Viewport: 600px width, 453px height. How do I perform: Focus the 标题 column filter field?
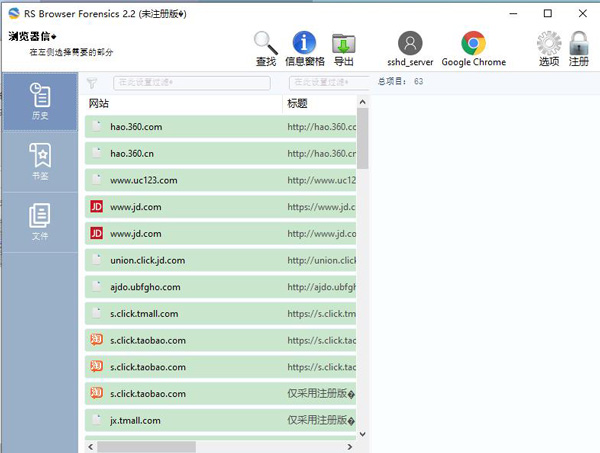329,83
